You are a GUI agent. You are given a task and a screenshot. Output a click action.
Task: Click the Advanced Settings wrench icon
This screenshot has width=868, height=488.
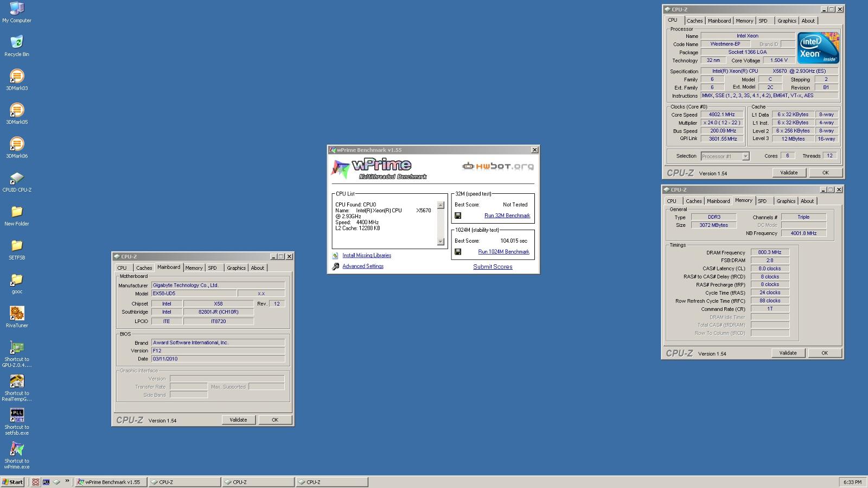point(335,267)
